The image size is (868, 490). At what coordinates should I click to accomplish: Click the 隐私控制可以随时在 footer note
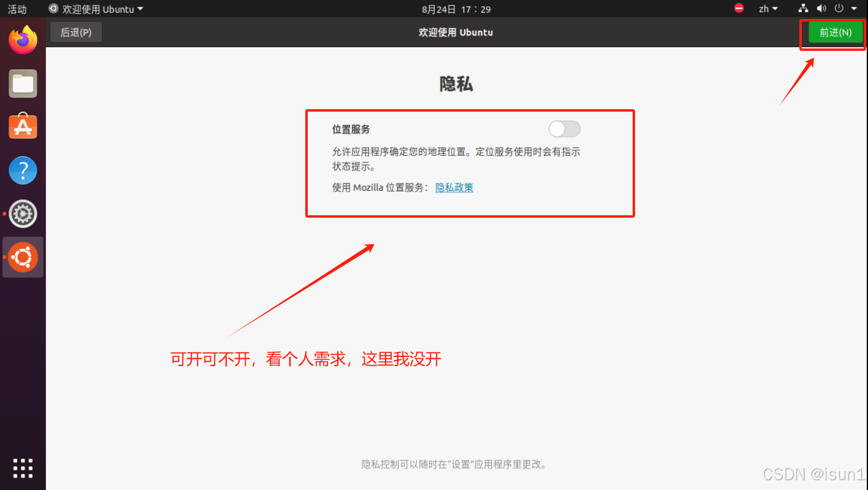click(x=454, y=464)
